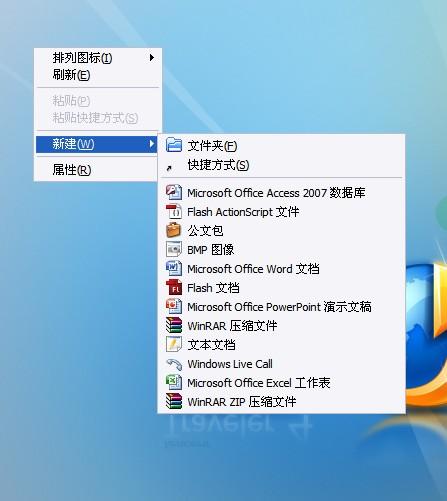Choose the WinRAR 压缩文件 entry
The width and height of the screenshot is (447, 501).
coord(282,326)
